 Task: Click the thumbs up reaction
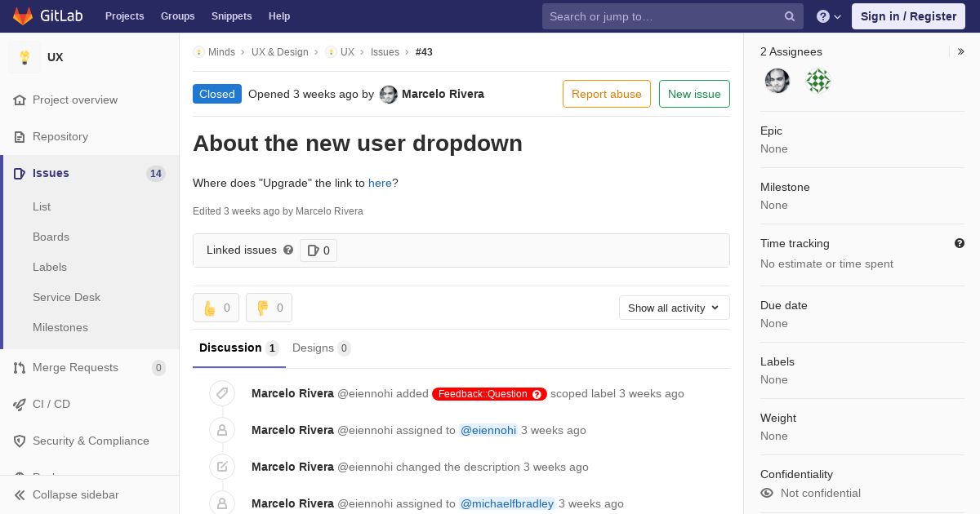tap(216, 308)
